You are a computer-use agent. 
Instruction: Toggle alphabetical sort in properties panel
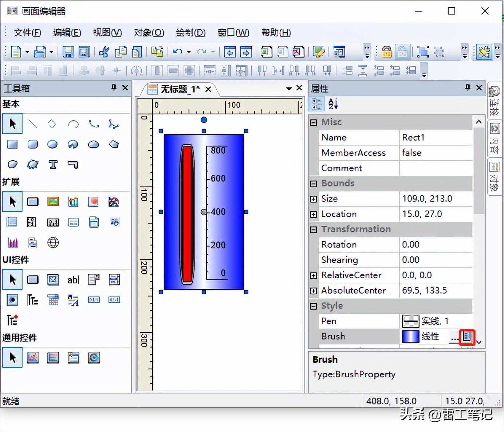[333, 104]
